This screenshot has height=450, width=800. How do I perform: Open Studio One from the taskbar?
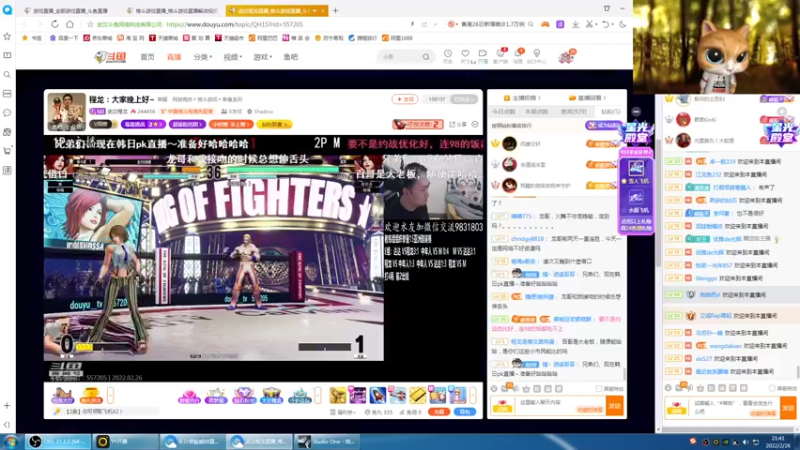(x=328, y=442)
